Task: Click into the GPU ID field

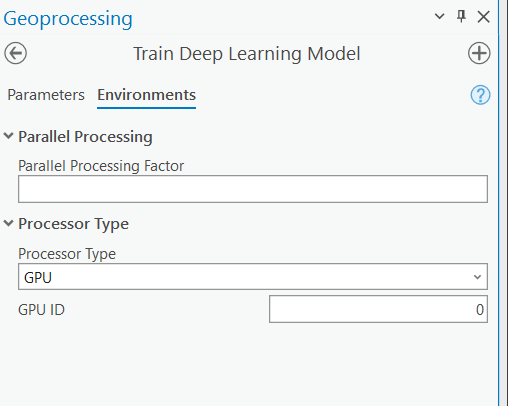Action: click(x=378, y=309)
